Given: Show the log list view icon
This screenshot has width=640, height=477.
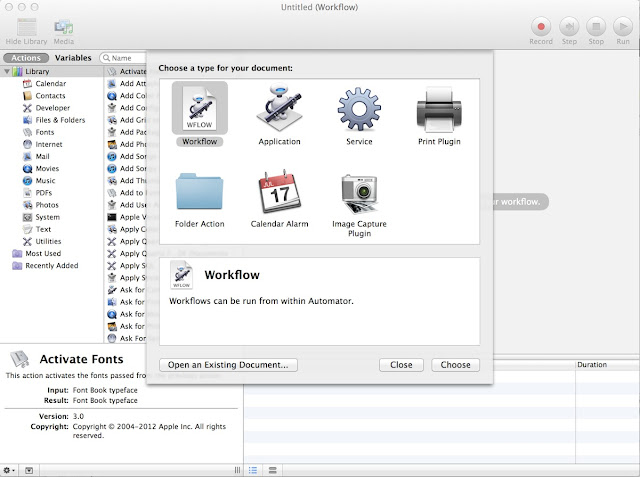Looking at the screenshot, I should [253, 470].
